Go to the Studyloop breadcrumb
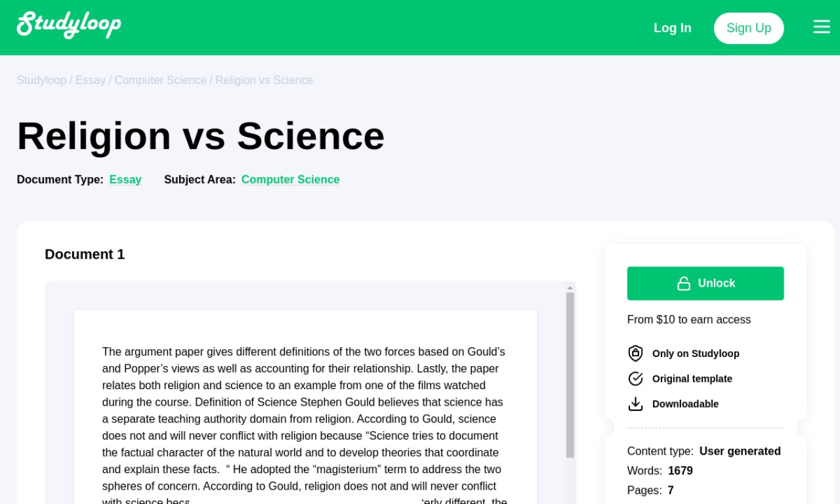Viewport: 840px width, 504px height. 41,80
